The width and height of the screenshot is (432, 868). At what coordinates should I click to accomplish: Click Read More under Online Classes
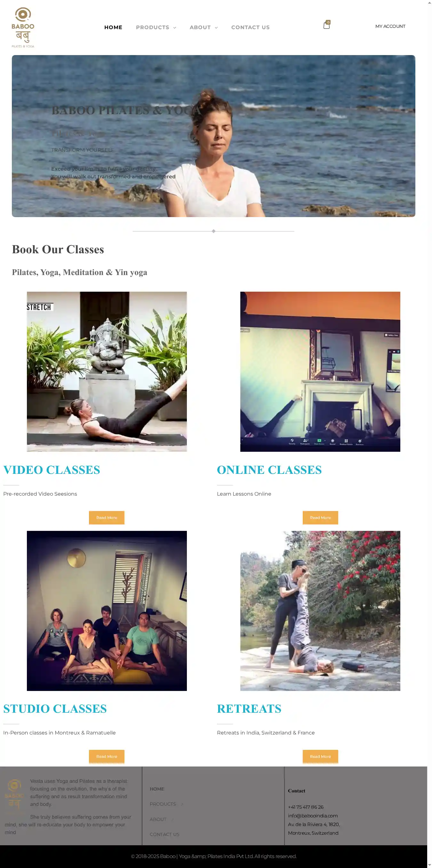tap(320, 517)
